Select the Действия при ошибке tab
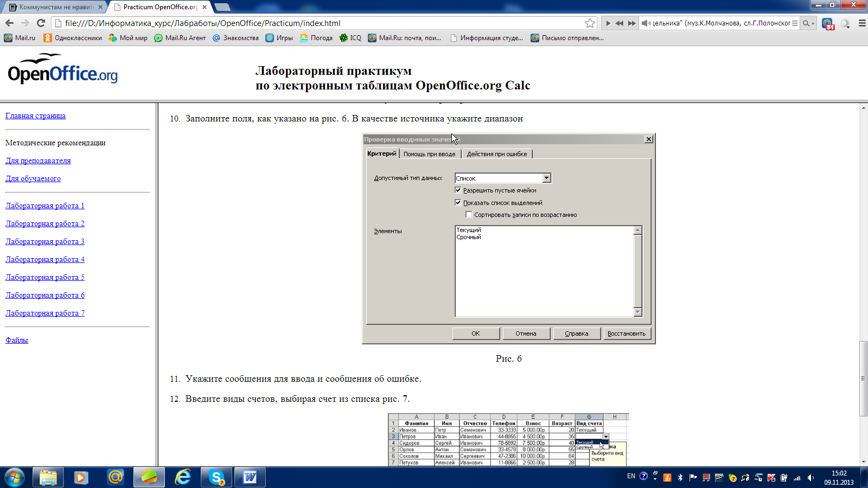 [497, 154]
